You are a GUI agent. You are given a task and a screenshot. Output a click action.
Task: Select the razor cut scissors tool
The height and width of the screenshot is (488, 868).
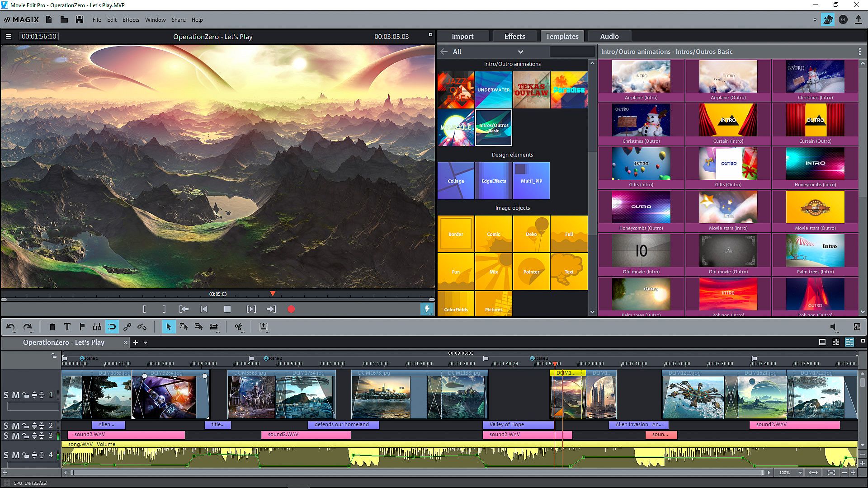(x=239, y=327)
